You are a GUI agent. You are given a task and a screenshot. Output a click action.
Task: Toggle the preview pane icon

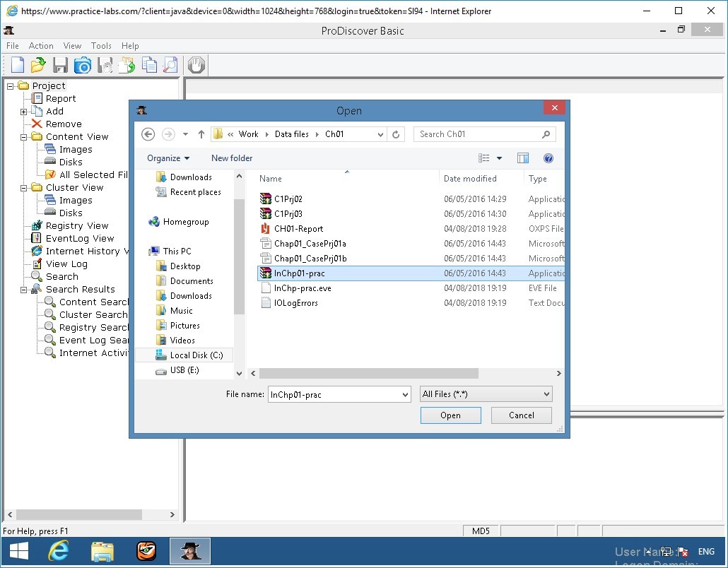click(523, 158)
